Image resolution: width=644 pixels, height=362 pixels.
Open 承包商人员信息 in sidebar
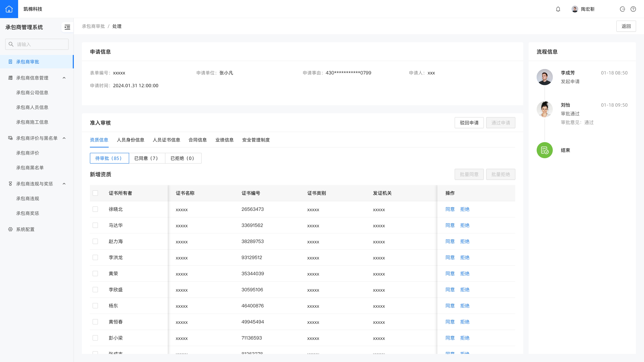(x=32, y=107)
